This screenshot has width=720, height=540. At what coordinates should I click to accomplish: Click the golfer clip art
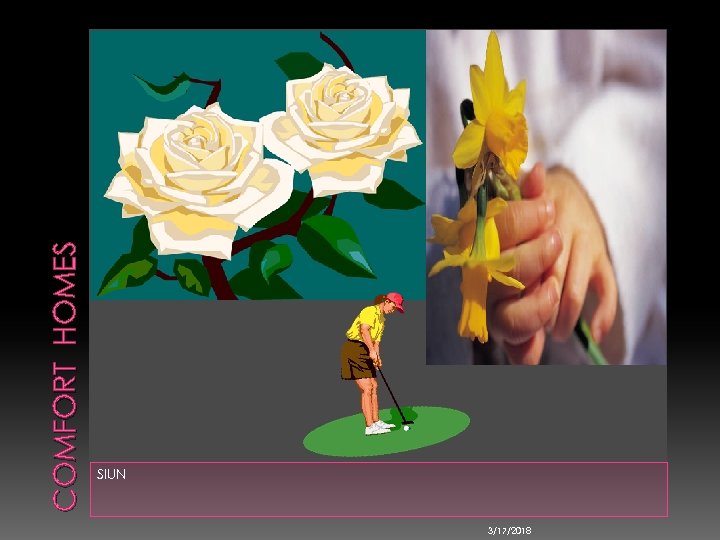pyautogui.click(x=386, y=374)
